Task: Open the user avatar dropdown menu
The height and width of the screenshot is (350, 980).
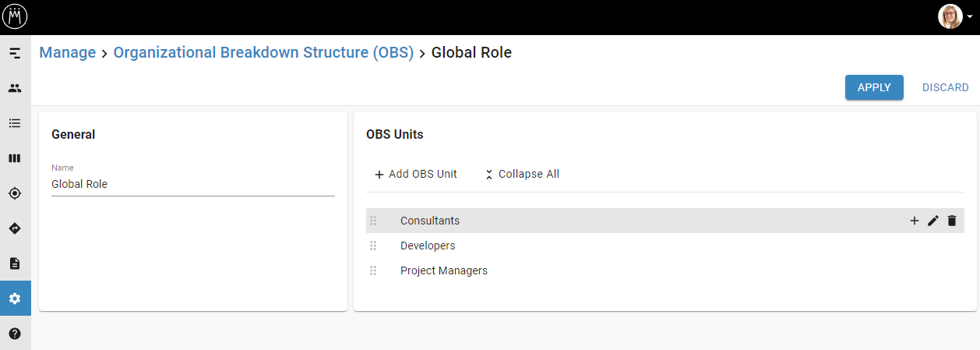Action: [x=955, y=16]
